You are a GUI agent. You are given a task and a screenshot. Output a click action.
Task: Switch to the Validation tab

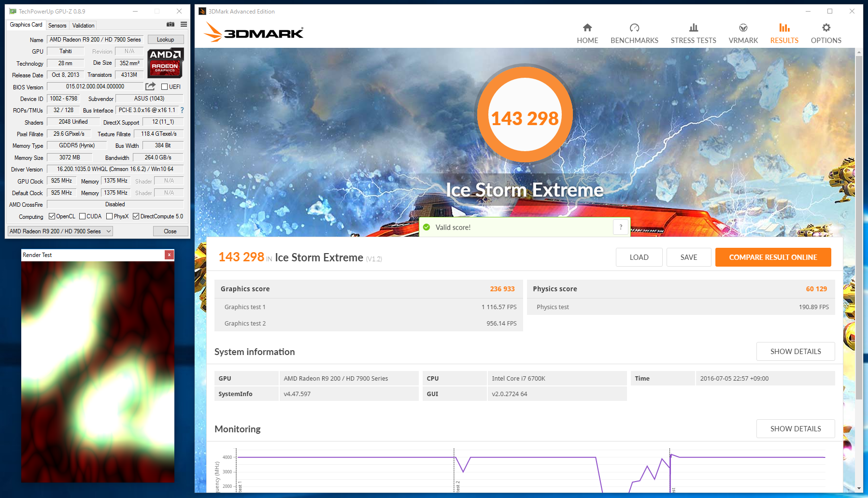tap(84, 26)
